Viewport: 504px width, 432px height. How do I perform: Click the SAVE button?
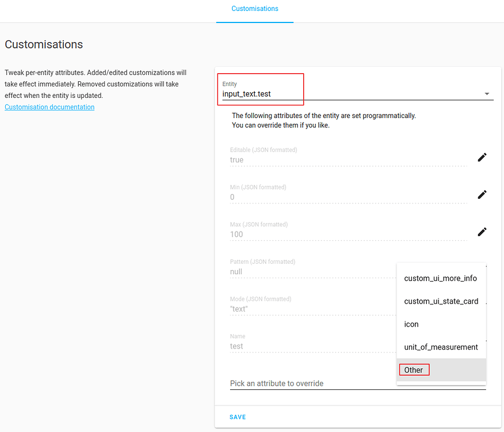[238, 416]
